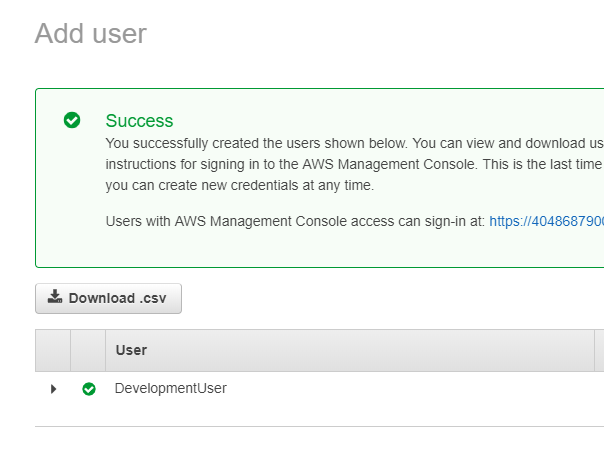
Task: Click the green Success heading text
Action: [139, 121]
